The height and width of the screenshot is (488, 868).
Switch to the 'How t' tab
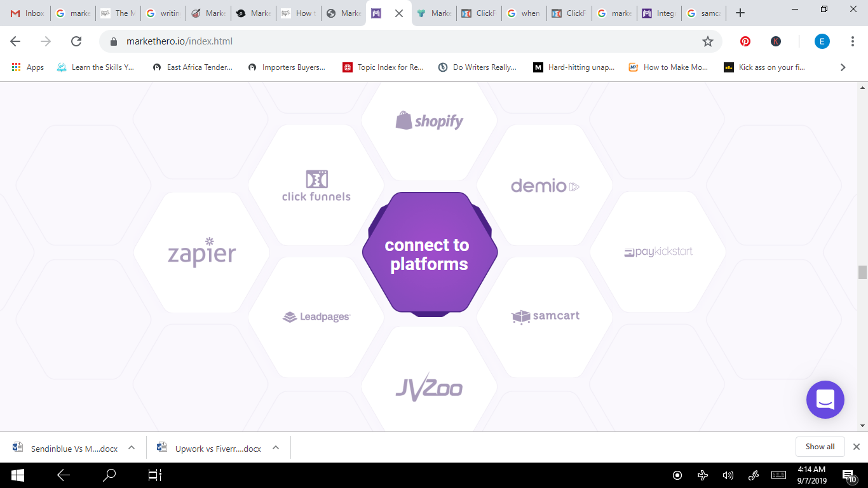coord(298,13)
